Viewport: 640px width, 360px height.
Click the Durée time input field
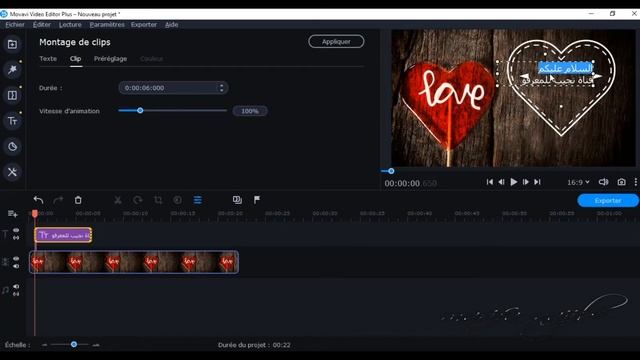click(x=173, y=88)
